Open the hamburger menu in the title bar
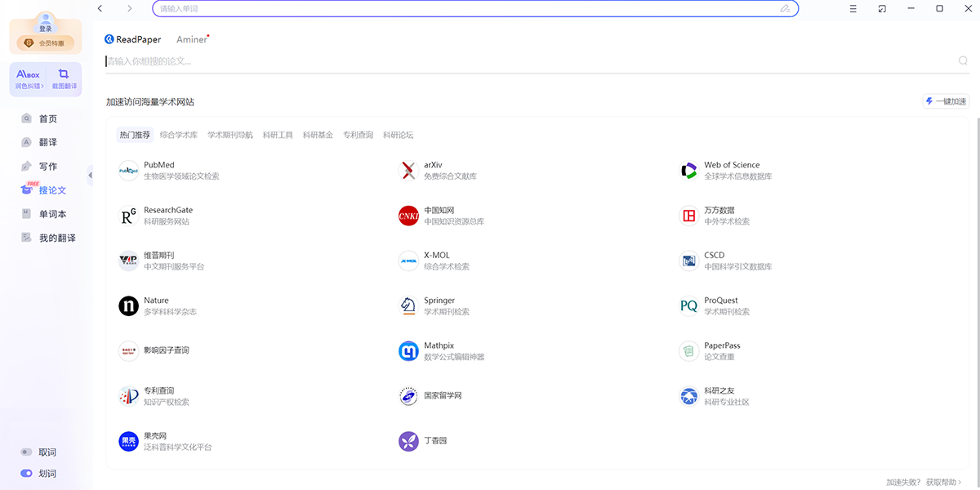 (853, 9)
